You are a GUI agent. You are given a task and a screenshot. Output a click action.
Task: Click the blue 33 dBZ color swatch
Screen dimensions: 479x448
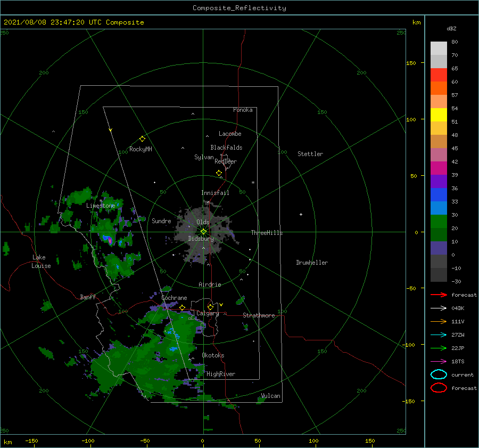[439, 195]
